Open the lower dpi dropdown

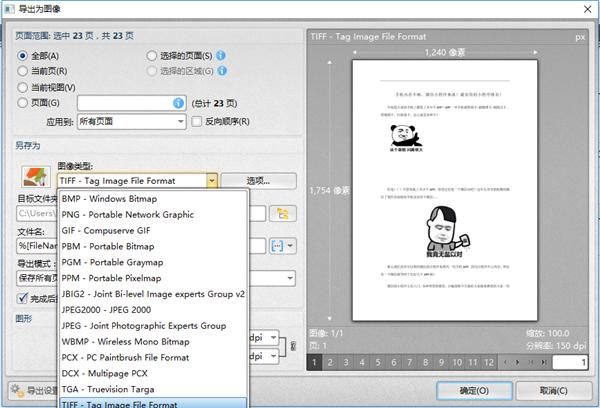[x=273, y=356]
